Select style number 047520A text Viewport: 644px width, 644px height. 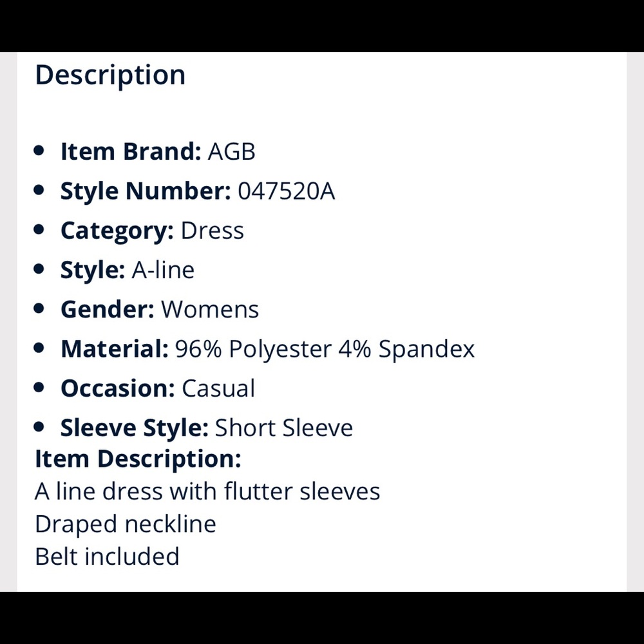click(287, 191)
